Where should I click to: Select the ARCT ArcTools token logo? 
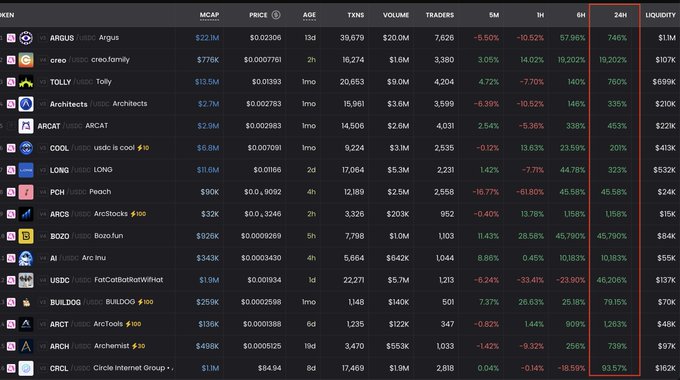pyautogui.click(x=26, y=324)
